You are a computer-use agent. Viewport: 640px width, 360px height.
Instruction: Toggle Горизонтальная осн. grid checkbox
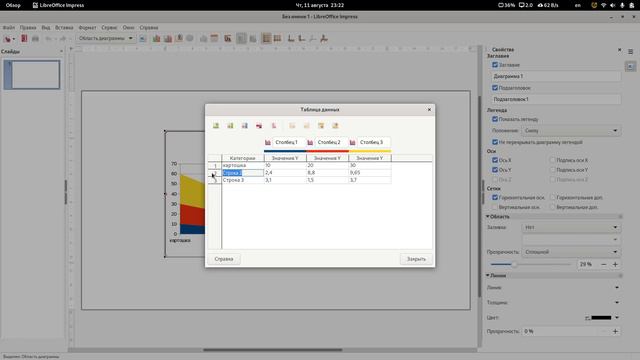coord(495,197)
